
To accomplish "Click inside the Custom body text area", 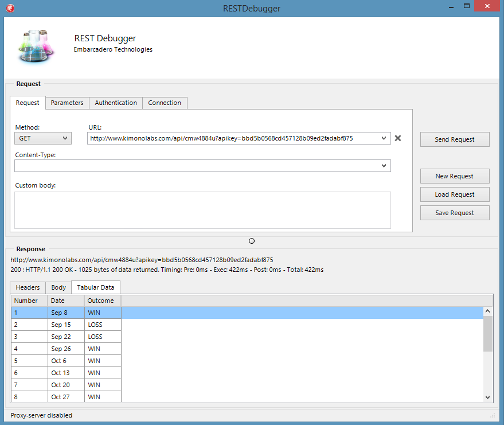I will pyautogui.click(x=202, y=210).
